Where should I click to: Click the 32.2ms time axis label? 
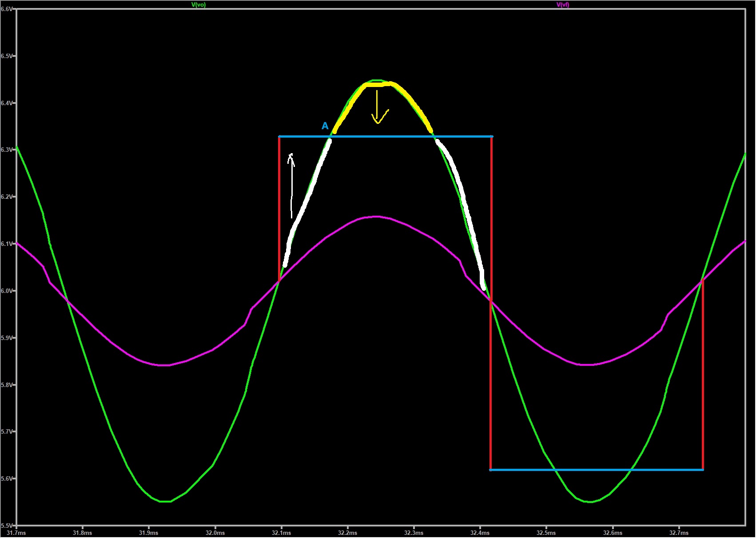(347, 533)
